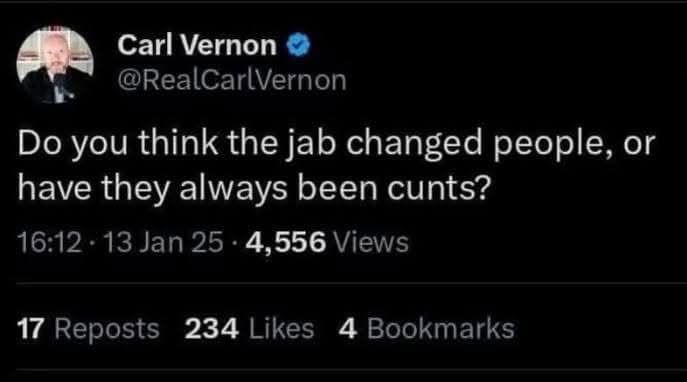Select the 16:12 timestamp

click(50, 243)
